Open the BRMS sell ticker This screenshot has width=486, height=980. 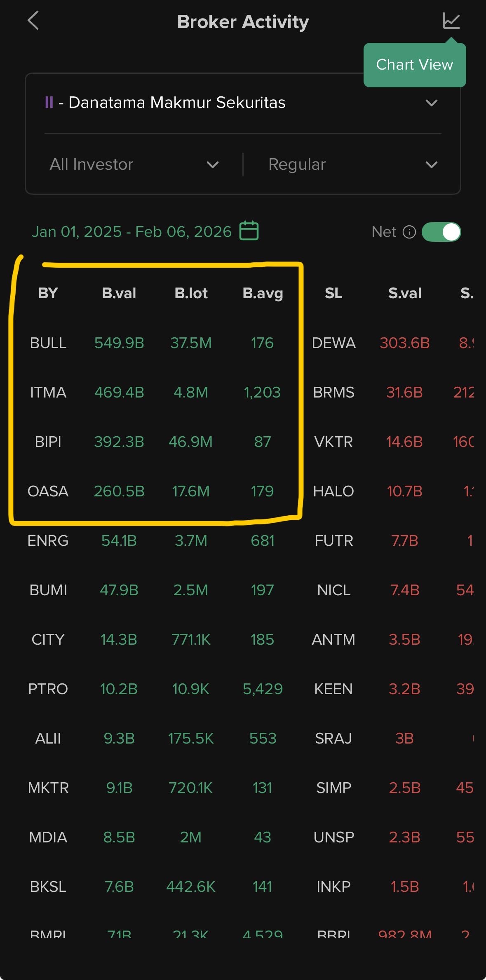coord(333,392)
